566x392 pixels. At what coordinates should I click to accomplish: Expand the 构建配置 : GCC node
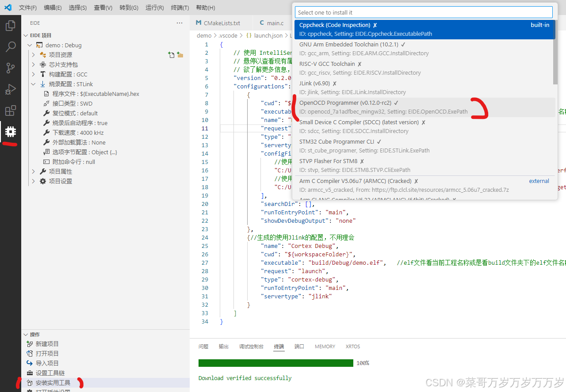(34, 74)
